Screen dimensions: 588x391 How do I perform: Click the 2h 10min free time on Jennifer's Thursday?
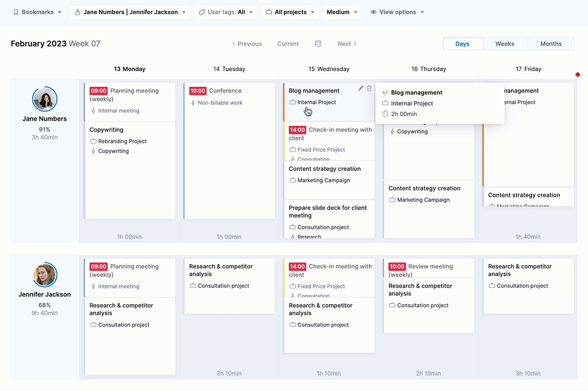[428, 374]
